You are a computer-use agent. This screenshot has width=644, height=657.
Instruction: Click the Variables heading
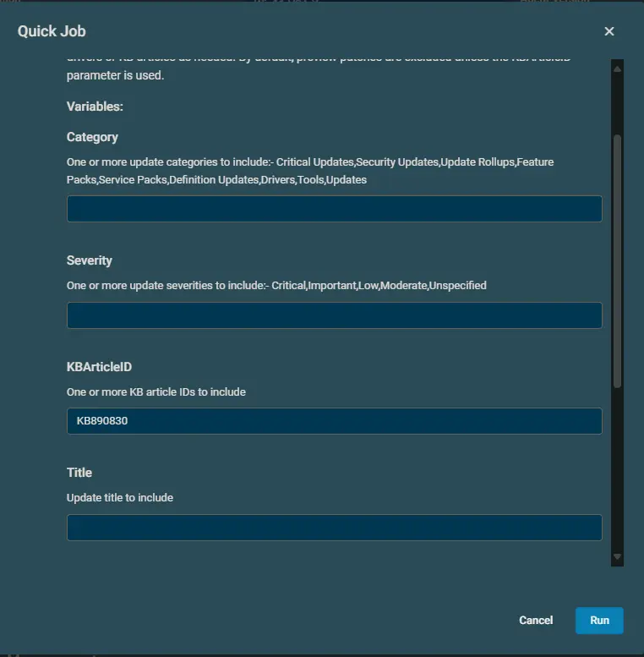pos(95,107)
